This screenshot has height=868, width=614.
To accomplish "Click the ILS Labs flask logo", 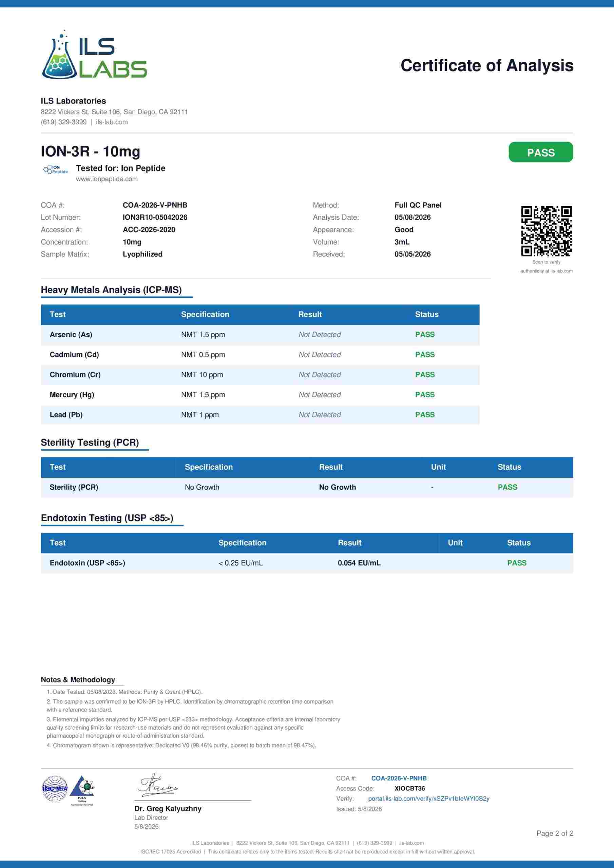I will click(94, 54).
